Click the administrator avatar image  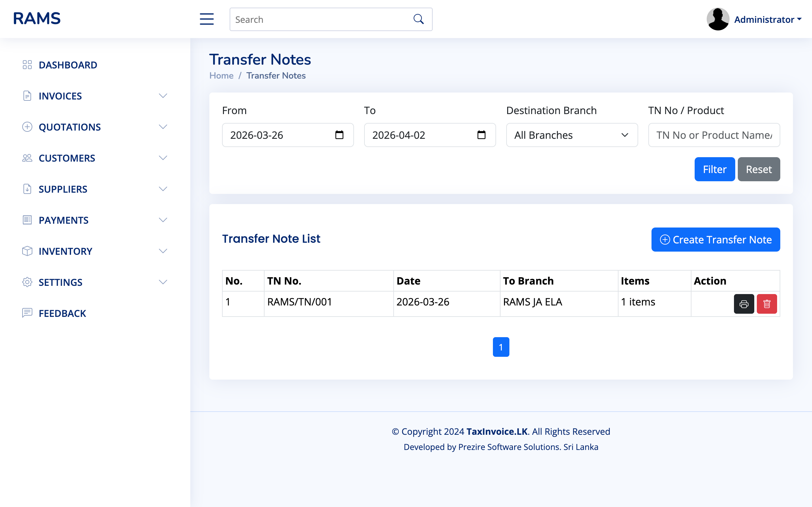coord(717,19)
